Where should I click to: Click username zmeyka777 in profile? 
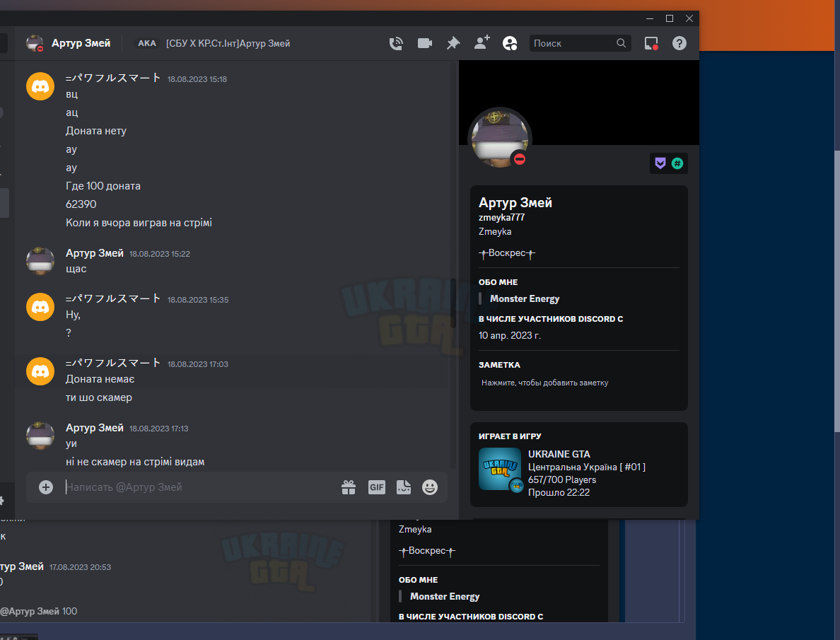501,218
